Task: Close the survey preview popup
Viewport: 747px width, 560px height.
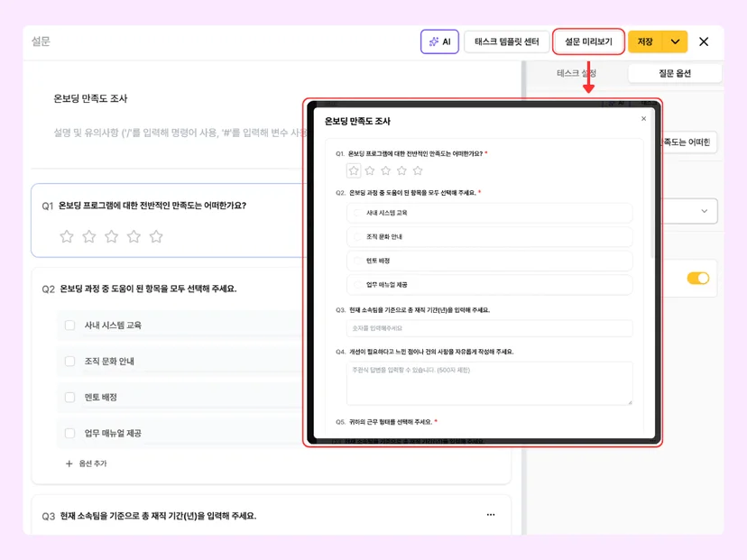Action: (643, 118)
